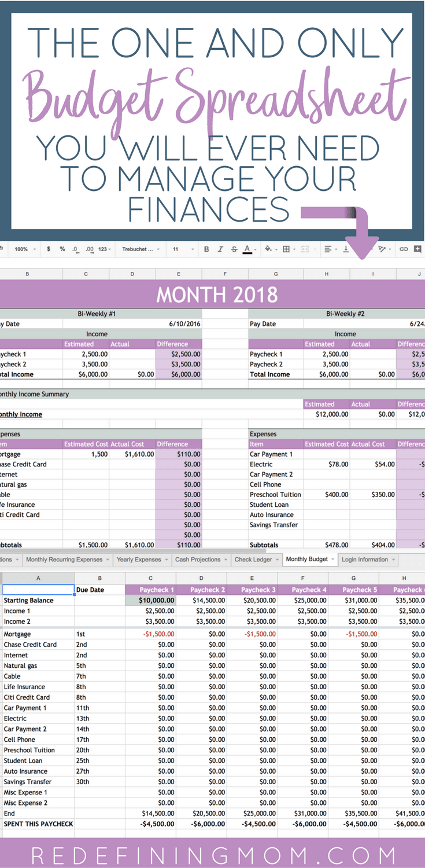Select column A header in lower sheet
The height and width of the screenshot is (868, 425).
[38, 578]
